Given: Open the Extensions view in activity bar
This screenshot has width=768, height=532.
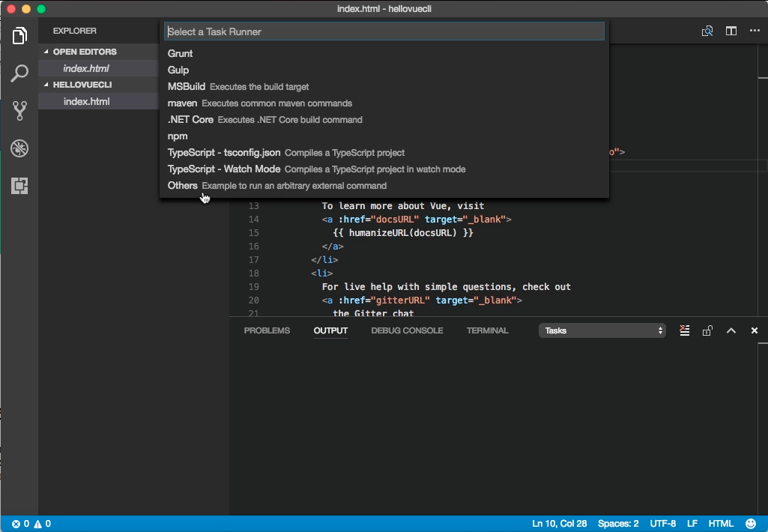Looking at the screenshot, I should [x=19, y=186].
